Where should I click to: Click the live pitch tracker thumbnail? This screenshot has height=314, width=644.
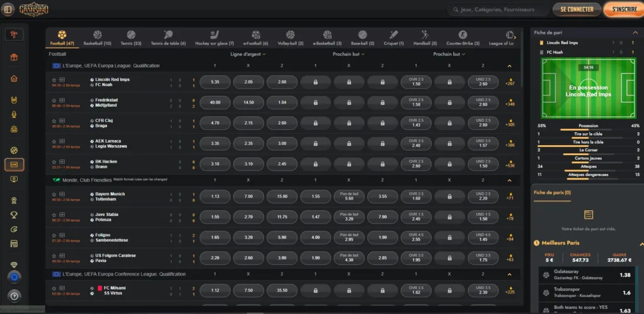coord(588,88)
